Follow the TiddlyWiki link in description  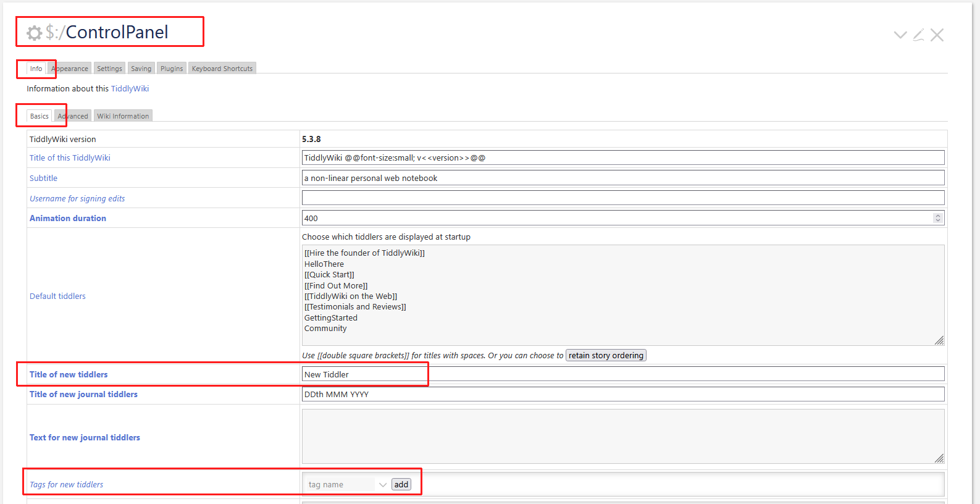[x=130, y=89]
